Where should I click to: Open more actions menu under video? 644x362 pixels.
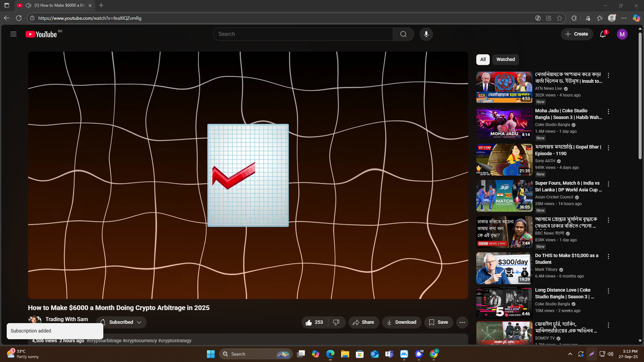tap(462, 322)
